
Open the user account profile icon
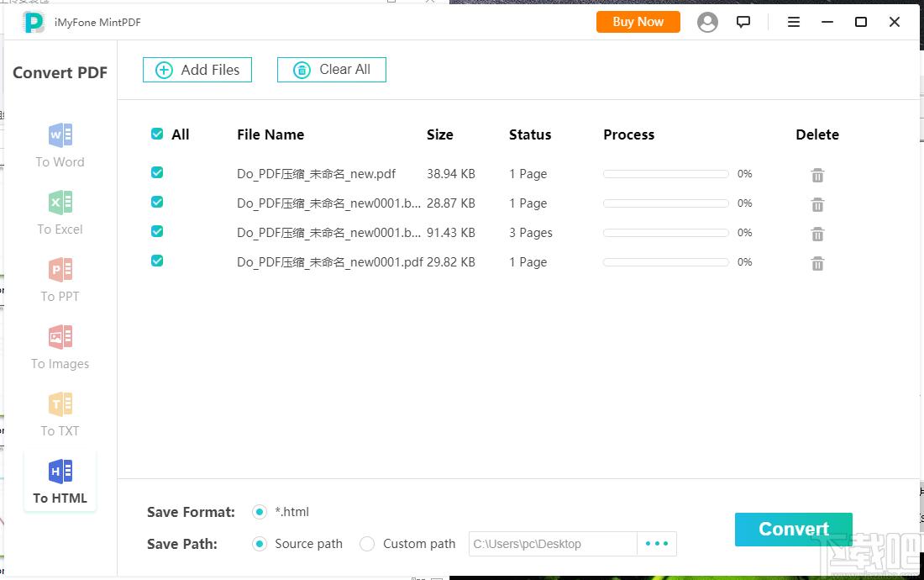pos(707,23)
